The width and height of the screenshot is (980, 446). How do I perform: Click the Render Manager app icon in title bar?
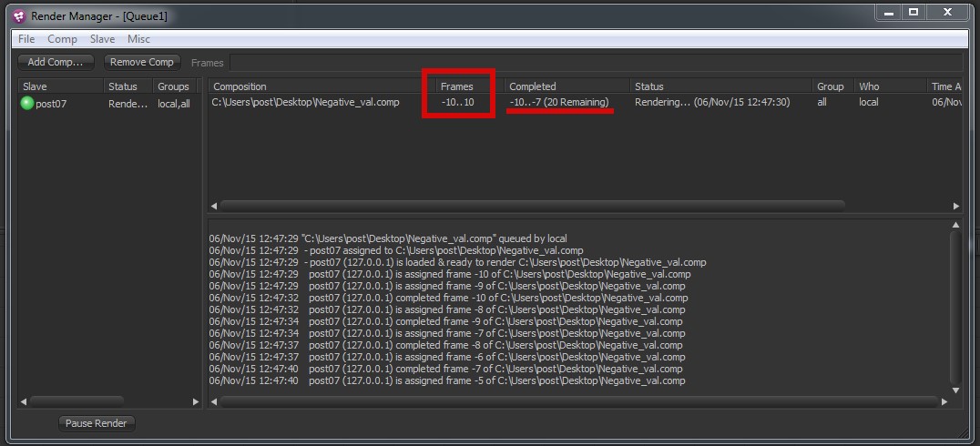[19, 16]
